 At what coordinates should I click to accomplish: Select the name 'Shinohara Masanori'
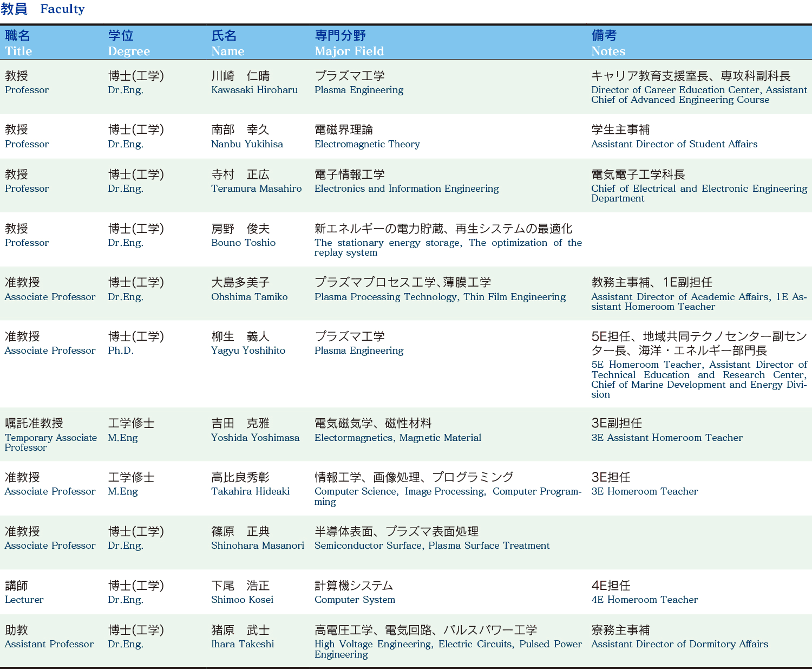coord(258,545)
